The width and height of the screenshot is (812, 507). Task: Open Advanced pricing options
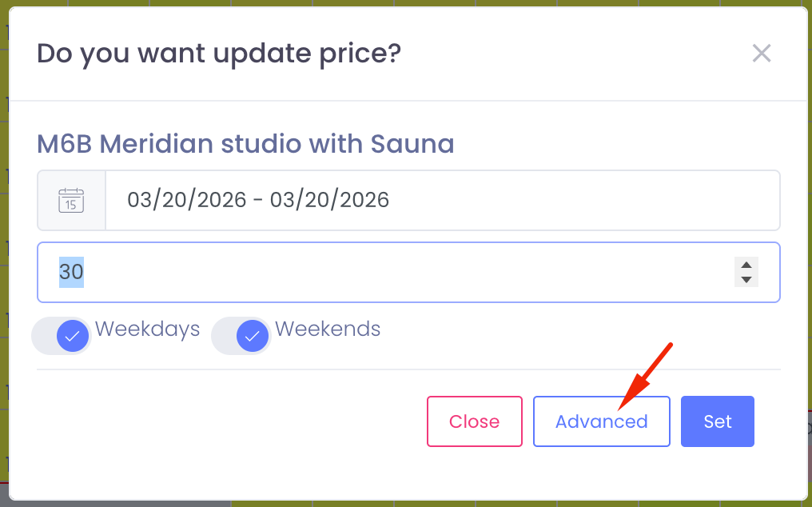point(601,421)
